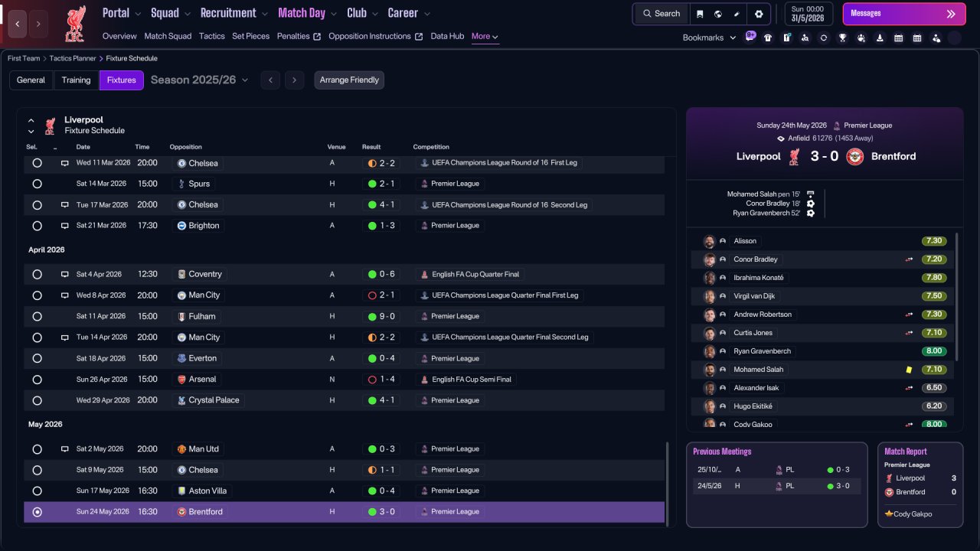Open the world globe icon in top bar
Viewport: 980px width, 551px height.
tap(718, 14)
